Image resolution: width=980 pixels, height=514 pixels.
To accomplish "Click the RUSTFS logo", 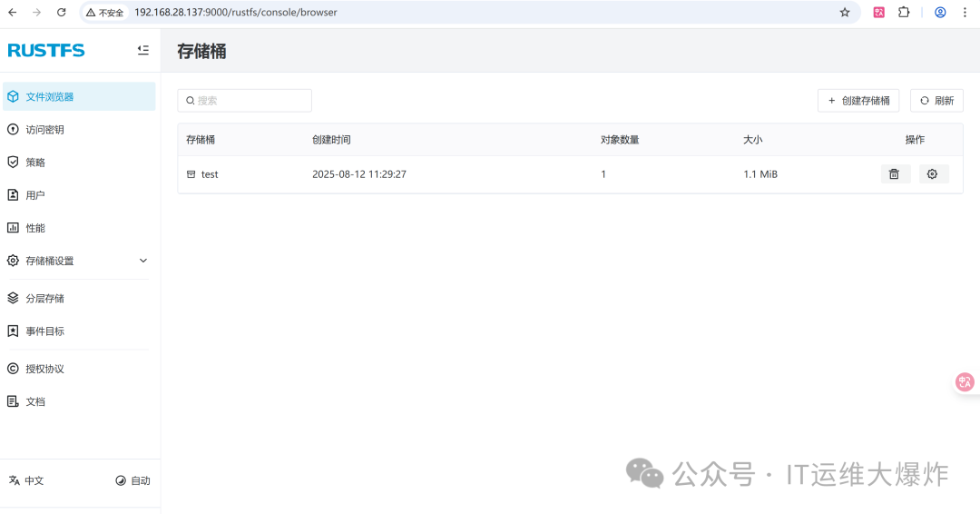I will pos(46,50).
